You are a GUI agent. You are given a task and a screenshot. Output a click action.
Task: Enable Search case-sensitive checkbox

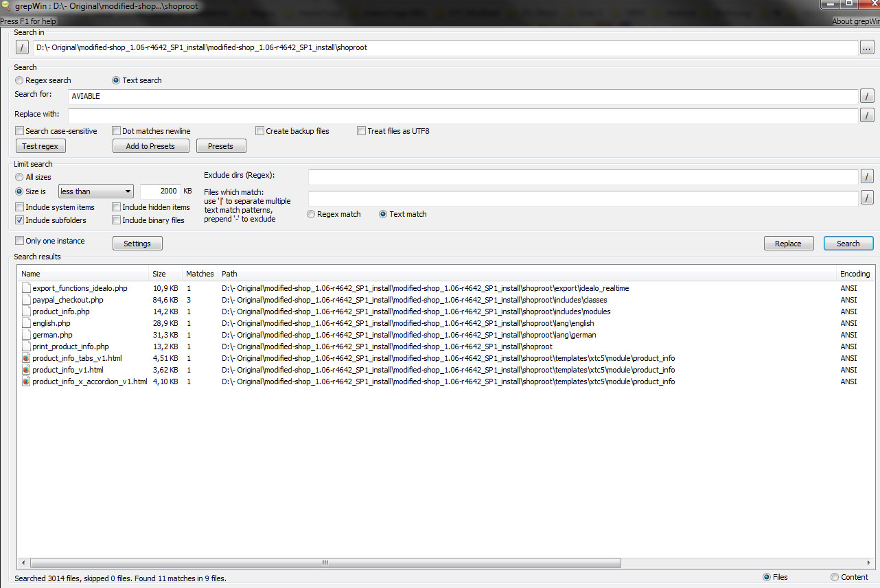[x=20, y=131]
